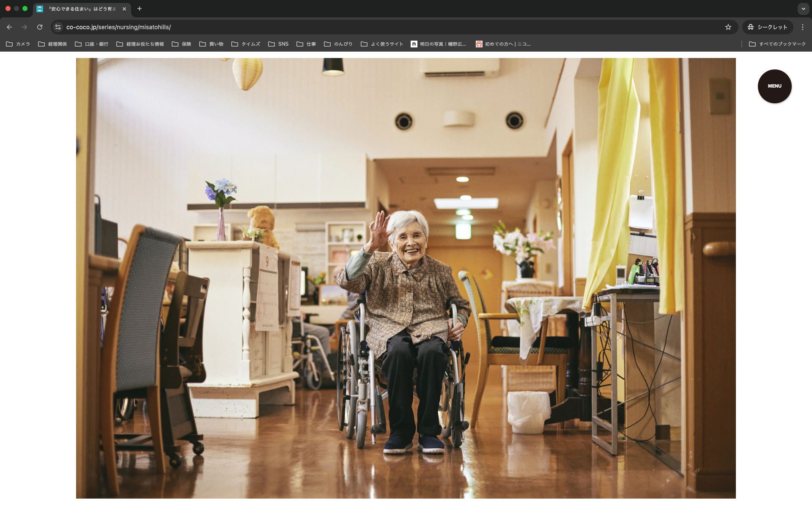Image resolution: width=812 pixels, height=508 pixels.
Task: Open the 買い物 bookmark folder
Action: [x=211, y=44]
